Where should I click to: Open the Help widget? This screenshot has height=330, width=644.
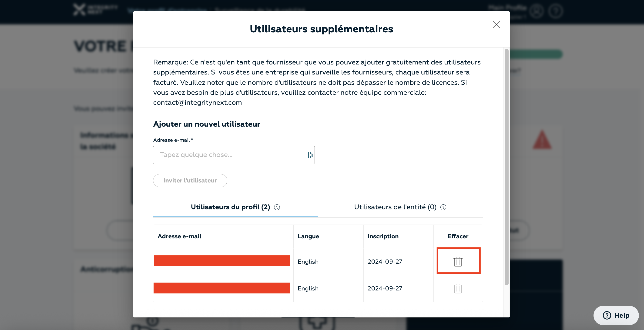tap(616, 315)
